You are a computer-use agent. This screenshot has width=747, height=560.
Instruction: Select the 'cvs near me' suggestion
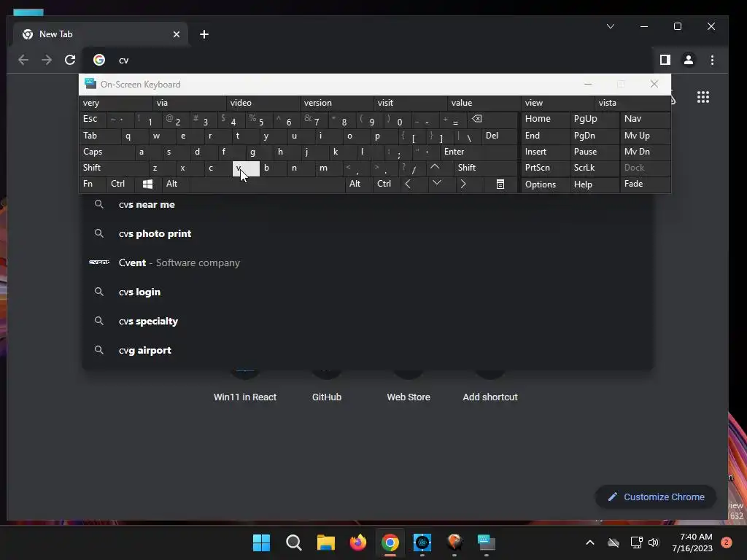368,205
